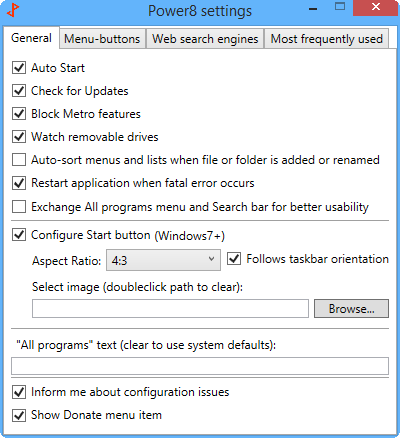This screenshot has width=400, height=438.
Task: Toggle Block Metro features option
Action: [19, 114]
